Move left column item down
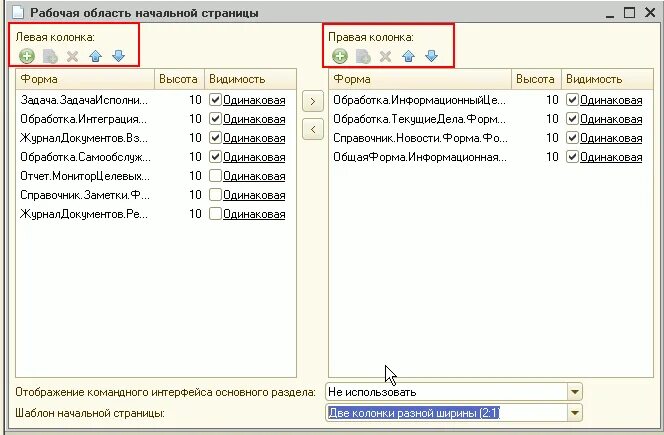Image resolution: width=664 pixels, height=435 pixels. (x=119, y=56)
